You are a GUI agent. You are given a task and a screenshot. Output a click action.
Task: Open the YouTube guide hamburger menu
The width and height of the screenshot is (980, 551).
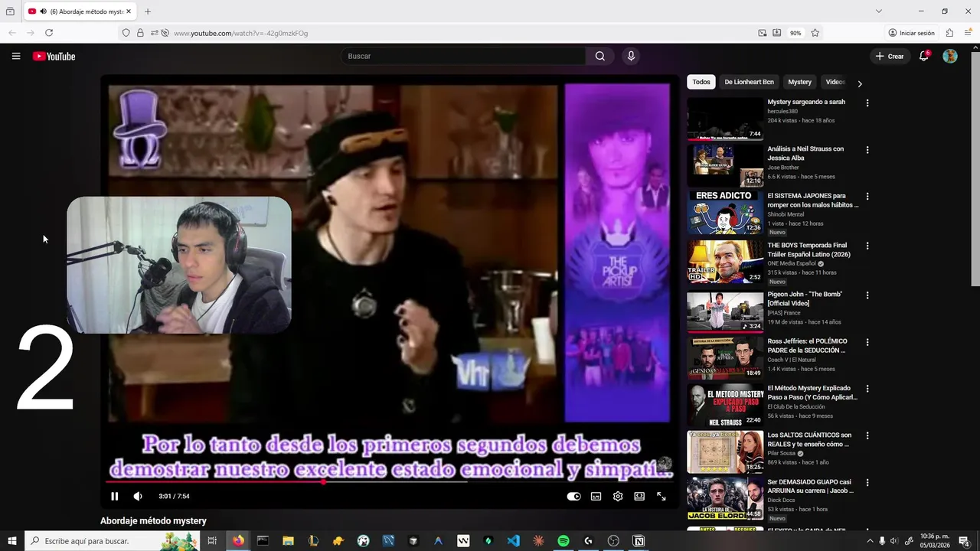pos(16,56)
